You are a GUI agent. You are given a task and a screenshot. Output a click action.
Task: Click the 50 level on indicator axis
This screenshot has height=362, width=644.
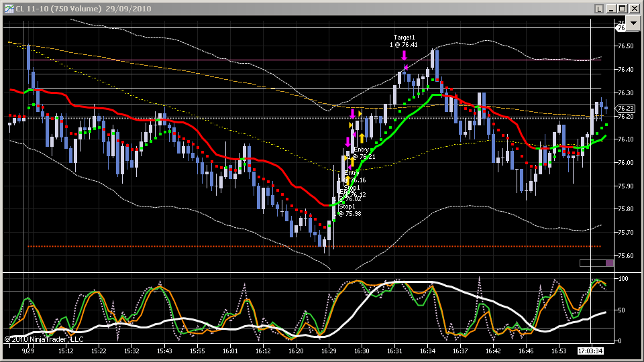[x=622, y=310]
